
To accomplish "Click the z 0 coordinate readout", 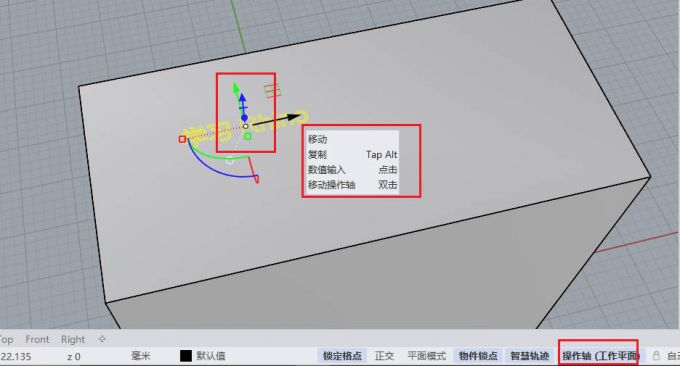I will [74, 356].
